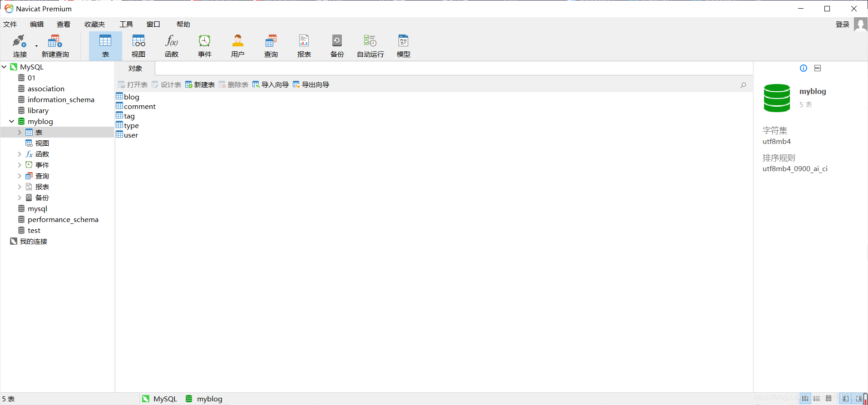The image size is (868, 405).
Task: Click MySQL in the status bar
Action: tap(159, 399)
